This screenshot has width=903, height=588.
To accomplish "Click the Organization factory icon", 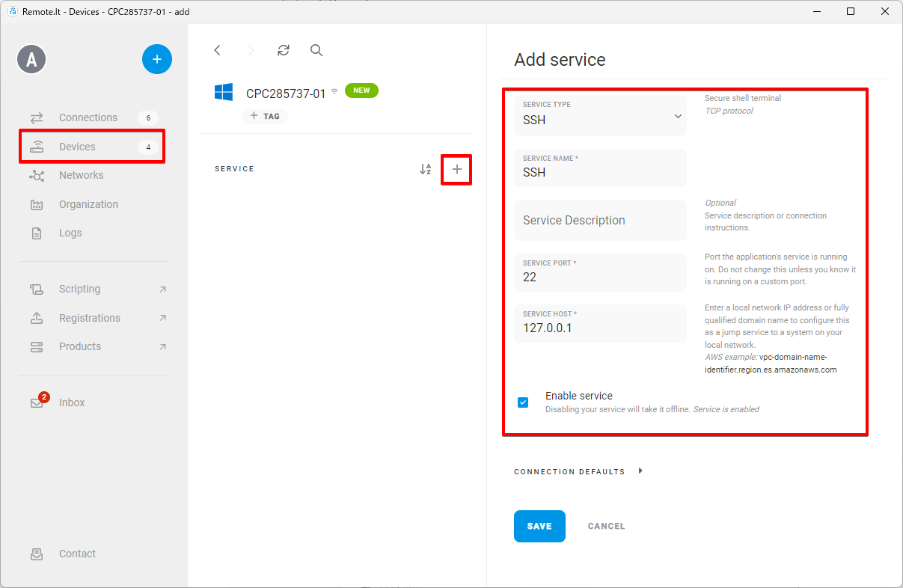I will click(37, 204).
